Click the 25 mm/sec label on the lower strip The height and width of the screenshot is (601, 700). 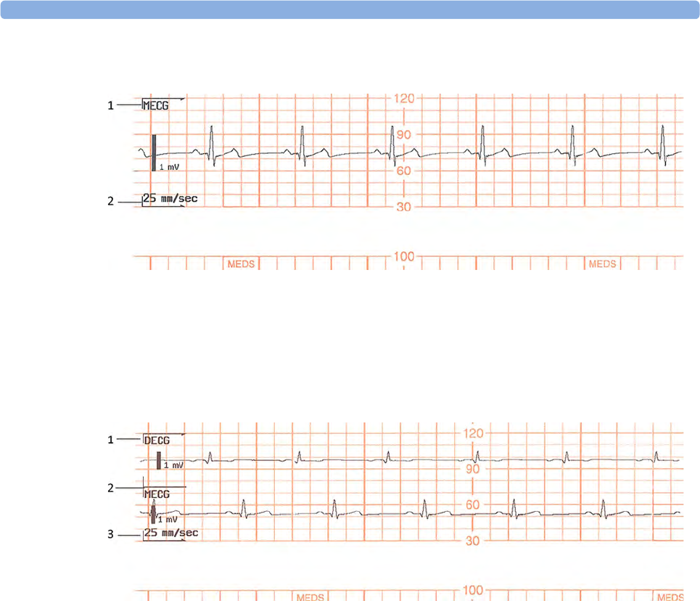(x=171, y=533)
